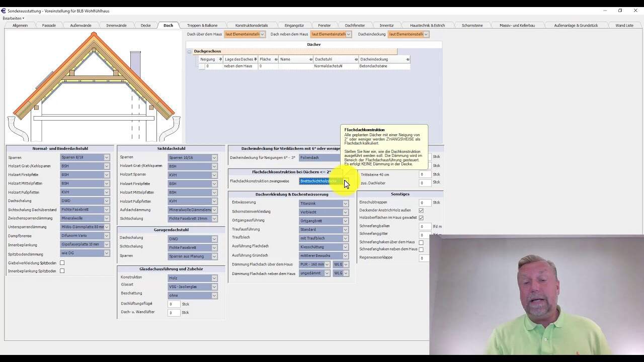Enable Schneefanghaken neben dem Haus
Screen dimensions: 644x362
[421, 249]
